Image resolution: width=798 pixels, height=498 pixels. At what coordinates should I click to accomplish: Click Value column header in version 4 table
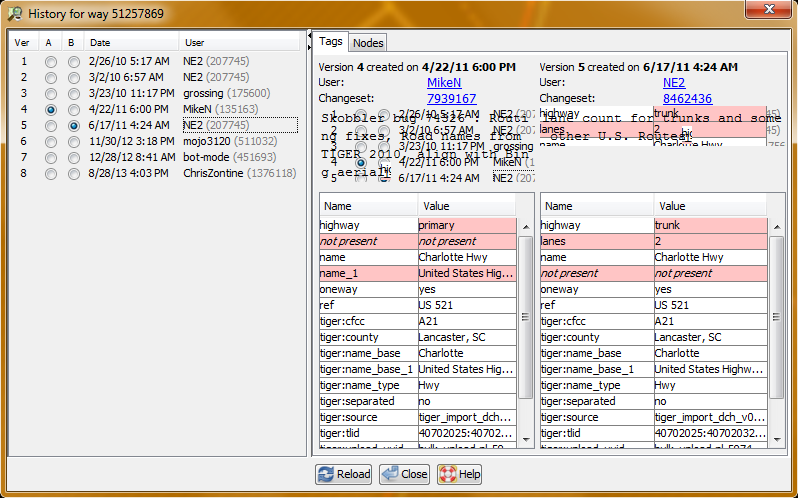pos(467,206)
